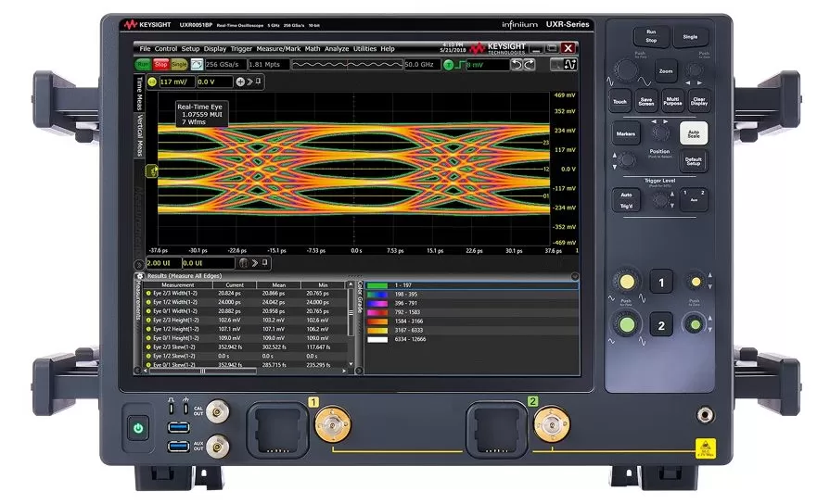Collapse the Results panel with the top-right circle
This screenshot has width=830, height=504.
coord(575,276)
